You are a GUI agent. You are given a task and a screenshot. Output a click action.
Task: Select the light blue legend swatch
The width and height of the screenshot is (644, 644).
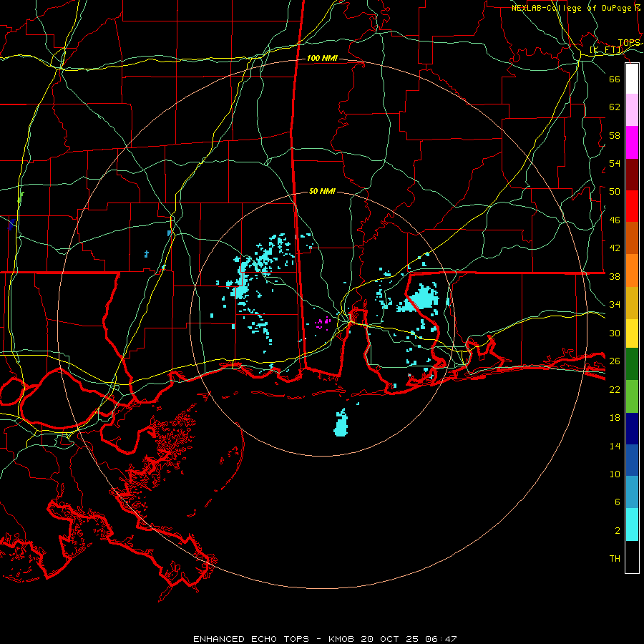(632, 492)
